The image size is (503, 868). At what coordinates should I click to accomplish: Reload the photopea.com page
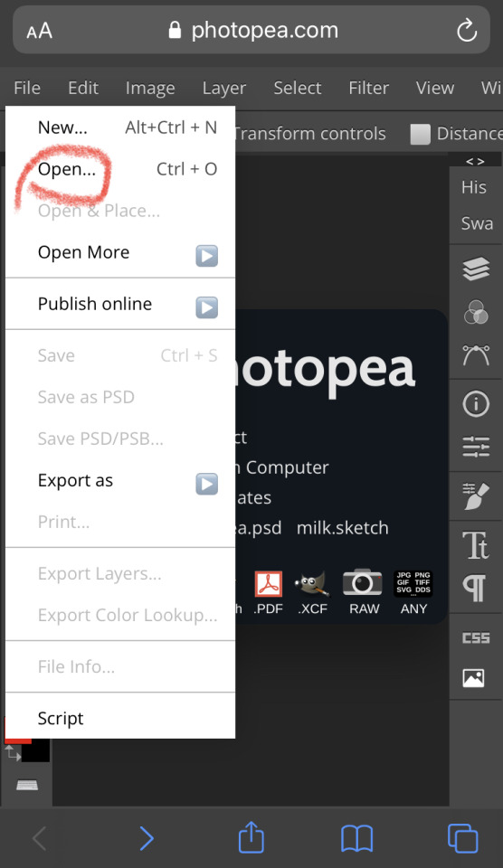[x=467, y=30]
